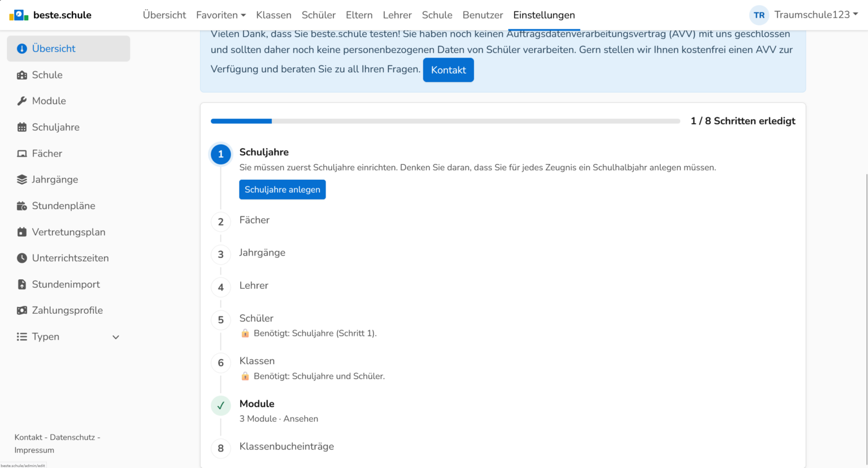Click the beste.schule brand name

click(62, 15)
